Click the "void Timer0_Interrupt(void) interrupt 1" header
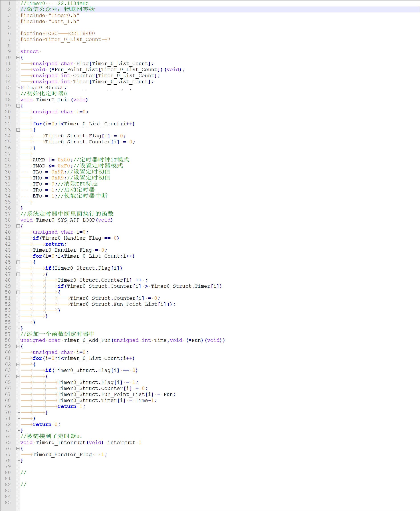The height and width of the screenshot is (511, 420). click(x=81, y=442)
